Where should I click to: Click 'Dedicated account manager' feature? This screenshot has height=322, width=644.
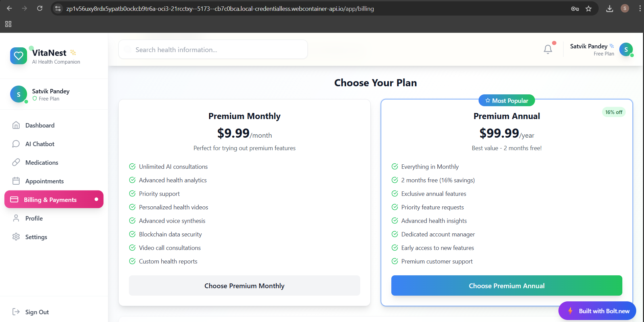[x=438, y=234]
